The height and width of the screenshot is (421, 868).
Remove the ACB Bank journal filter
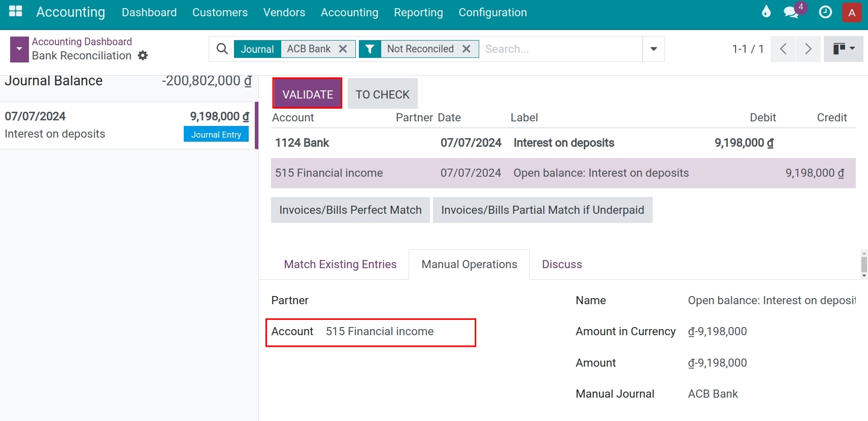(343, 49)
